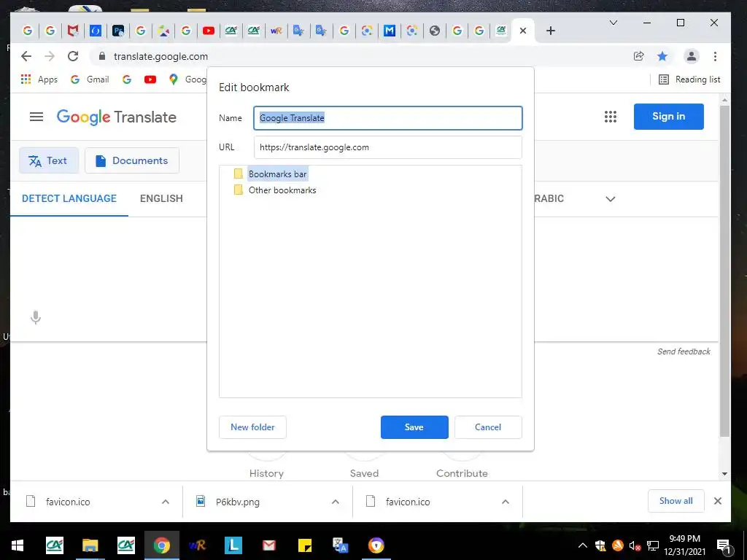Viewport: 747px width, 560px height.
Task: Switch to the YouTube tab
Action: (x=208, y=31)
